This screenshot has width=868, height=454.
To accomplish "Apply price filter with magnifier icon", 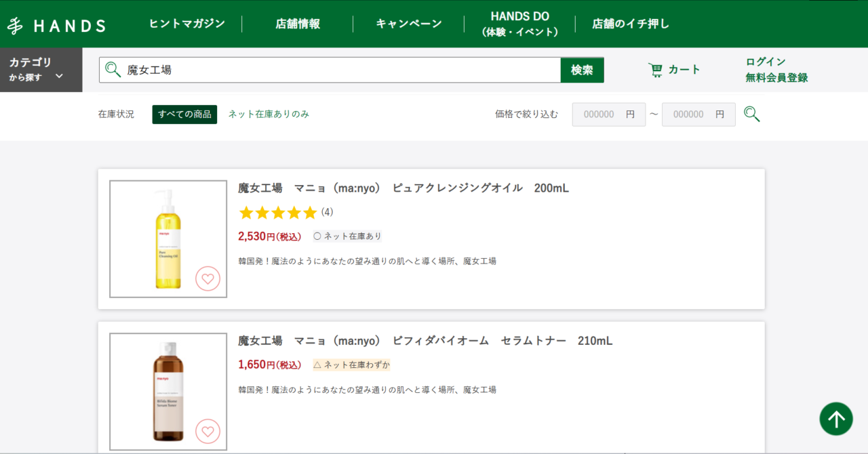I will coord(751,114).
